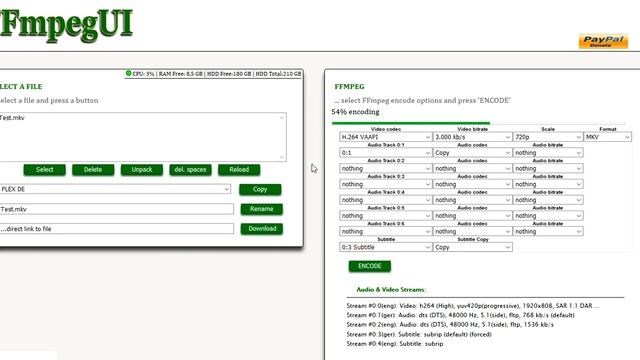The height and width of the screenshot is (360, 640).
Task: Open the Audio Track 0:2 dropdown
Action: 385,168
